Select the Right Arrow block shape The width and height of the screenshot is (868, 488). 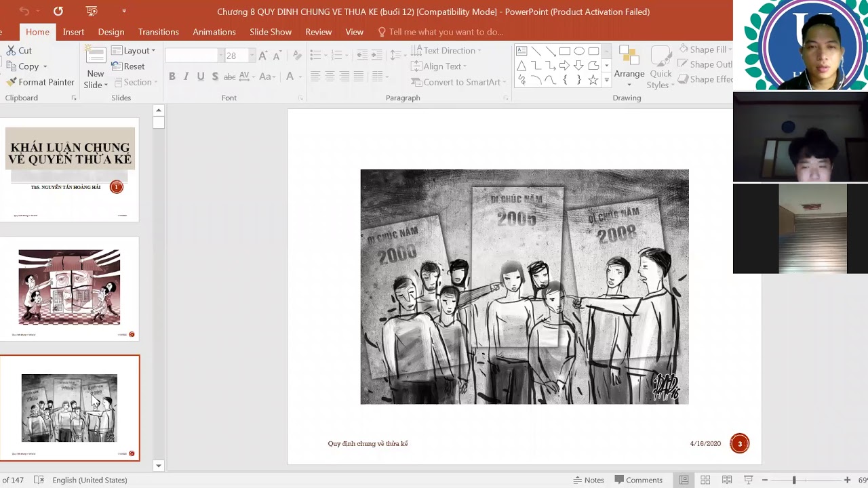click(564, 66)
